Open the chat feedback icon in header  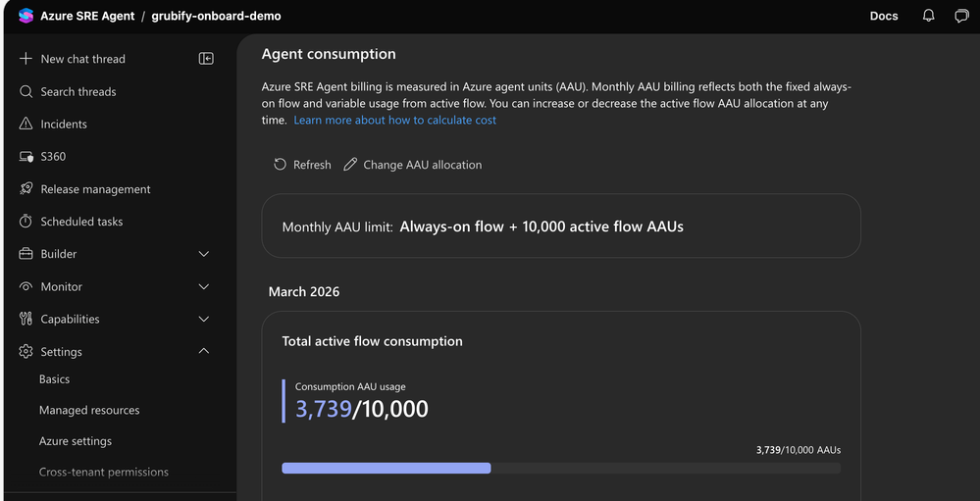(x=961, y=16)
